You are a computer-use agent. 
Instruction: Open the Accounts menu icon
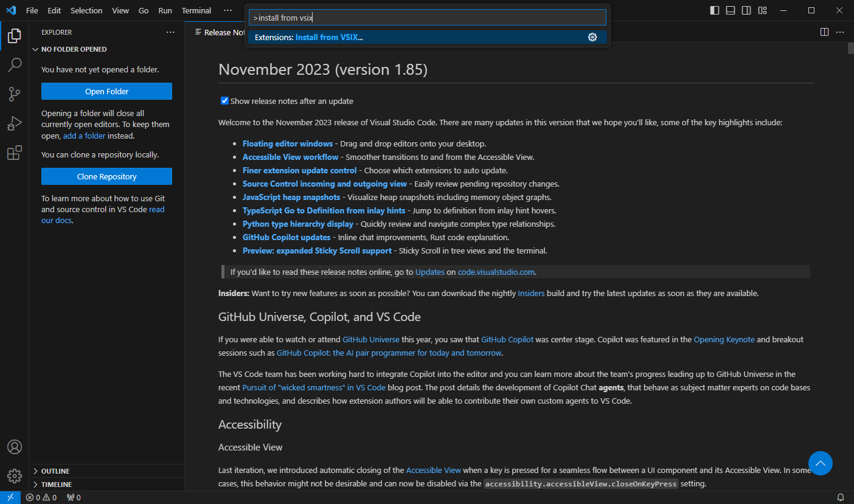coord(15,447)
